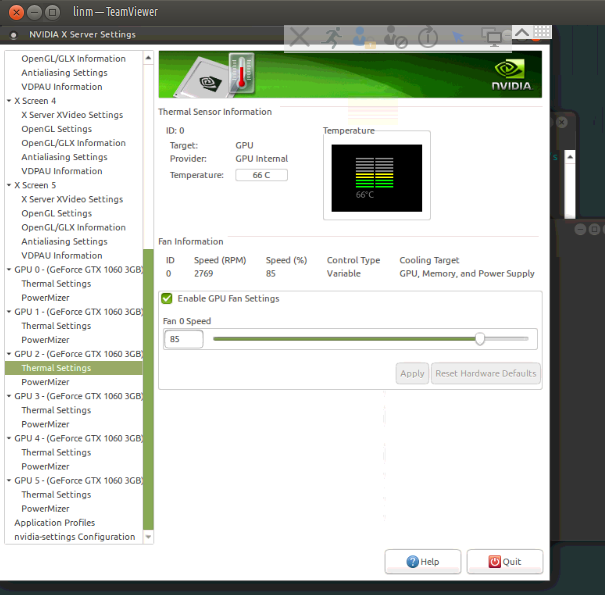Select PowerMizer under GPU 2
Screen dimensions: 605x595
(46, 382)
